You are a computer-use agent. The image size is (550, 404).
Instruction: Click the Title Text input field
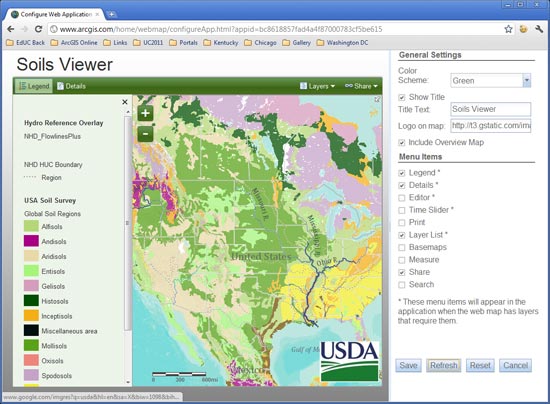[x=490, y=109]
